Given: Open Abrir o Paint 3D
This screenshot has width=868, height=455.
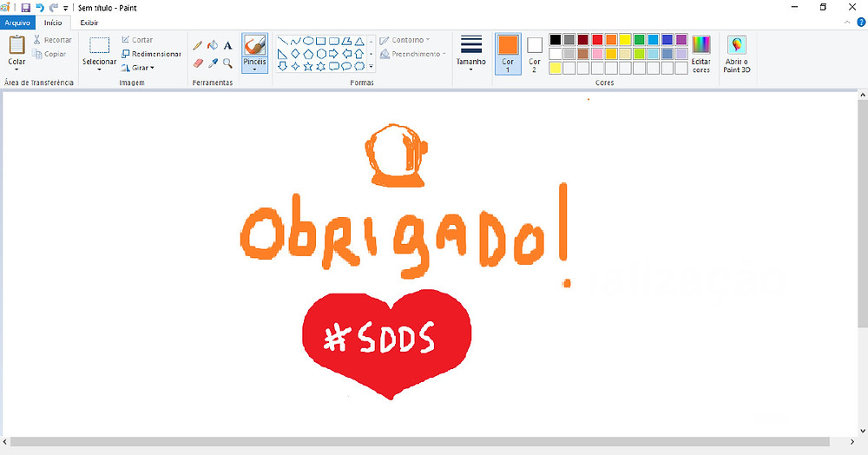Looking at the screenshot, I should tap(737, 54).
